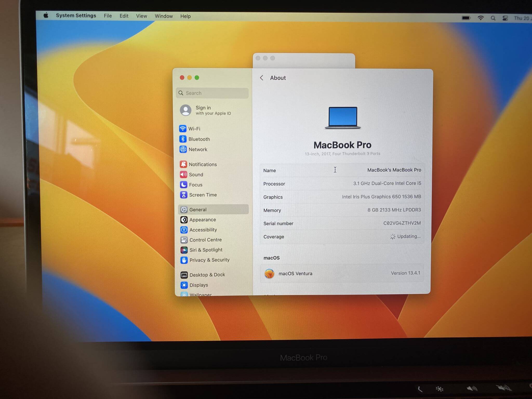
Task: Click the sidebar Search field
Action: (x=212, y=93)
